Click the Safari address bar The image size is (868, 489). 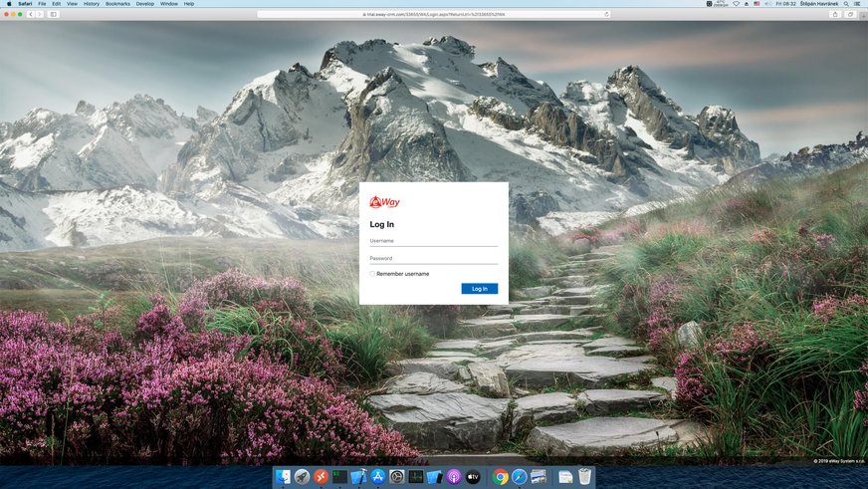click(433, 14)
